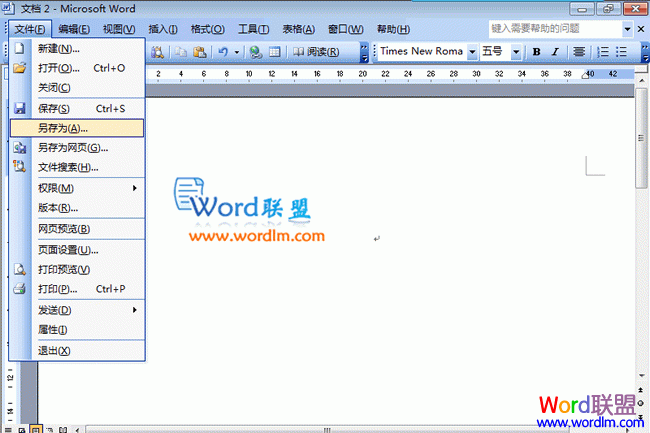Click the Select Browse Object circle button

pos(641,403)
